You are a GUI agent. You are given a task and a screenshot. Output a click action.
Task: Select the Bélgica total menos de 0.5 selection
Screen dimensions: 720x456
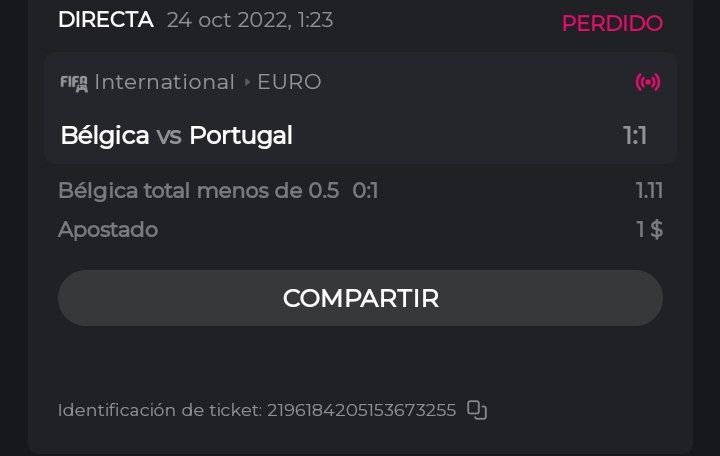pos(198,190)
